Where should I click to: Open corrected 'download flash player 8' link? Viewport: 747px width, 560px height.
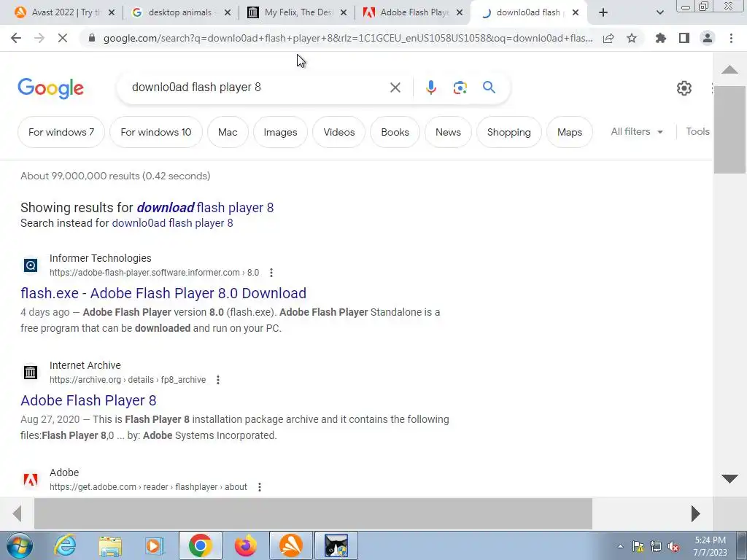(205, 208)
